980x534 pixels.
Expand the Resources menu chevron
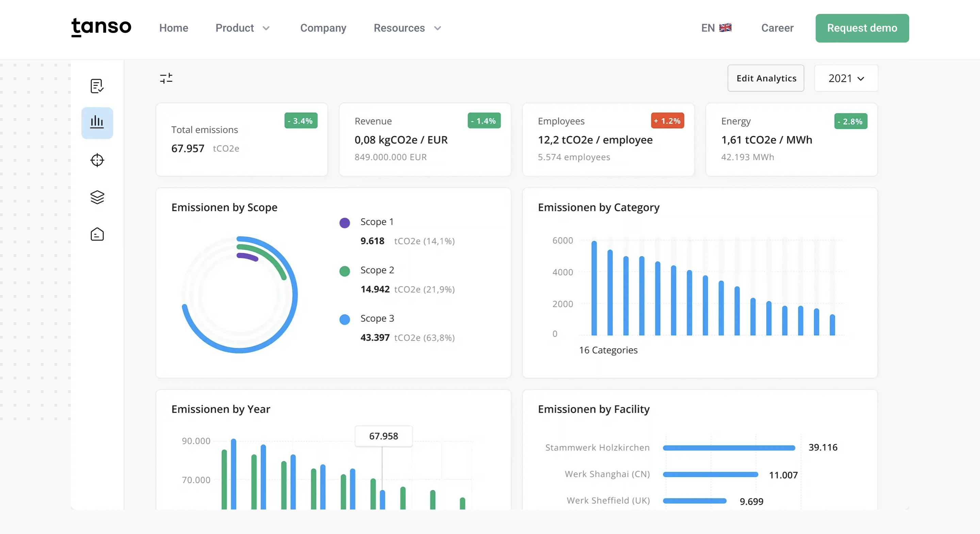(438, 28)
